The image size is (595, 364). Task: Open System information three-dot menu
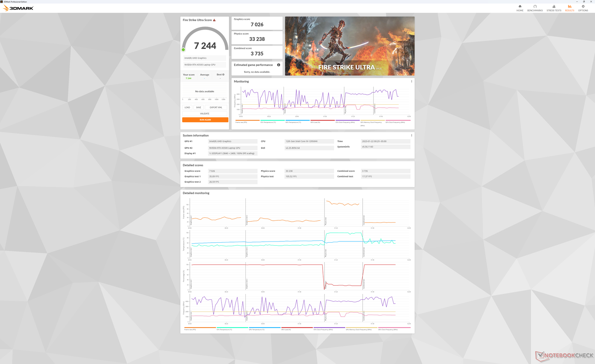pos(412,136)
